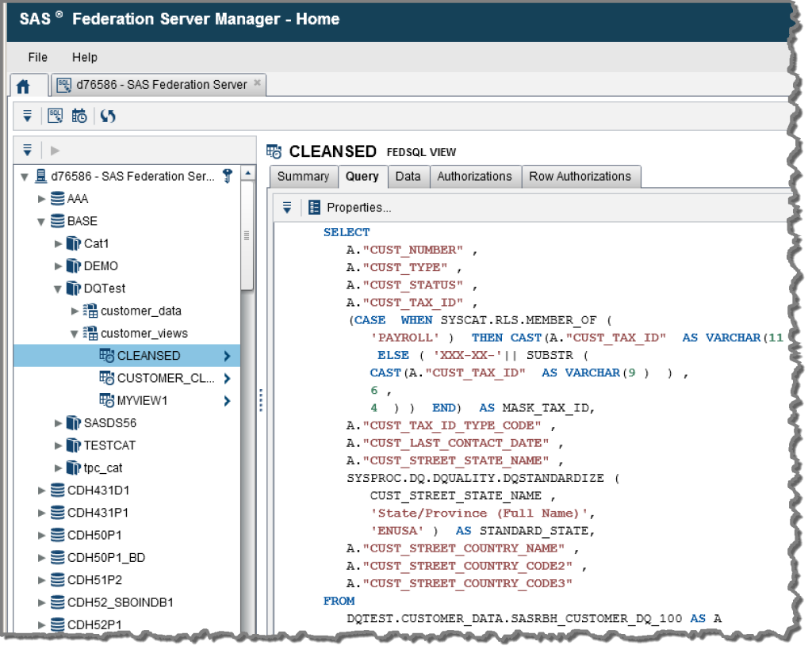Click the Properties... button
Image resolution: width=812 pixels, height=653 pixels.
[358, 208]
